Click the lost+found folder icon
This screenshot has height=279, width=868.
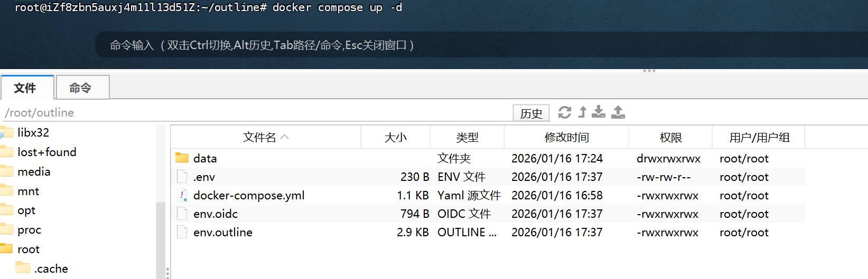(x=6, y=152)
